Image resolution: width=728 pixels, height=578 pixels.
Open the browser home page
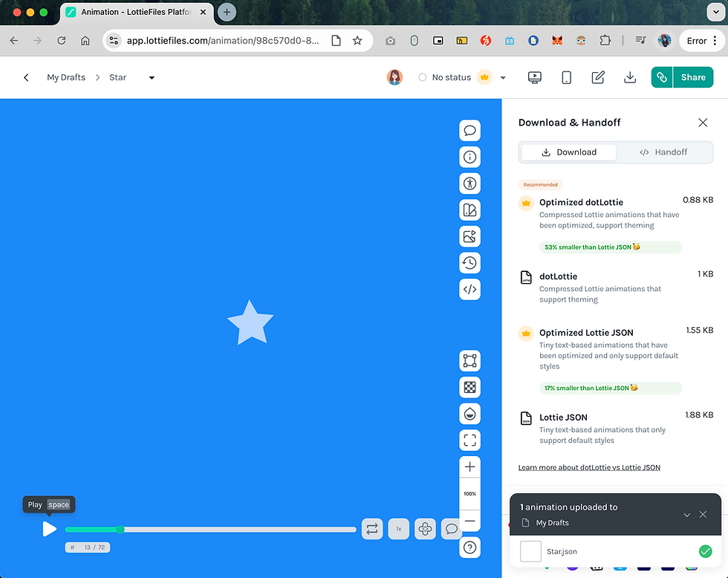(x=85, y=40)
